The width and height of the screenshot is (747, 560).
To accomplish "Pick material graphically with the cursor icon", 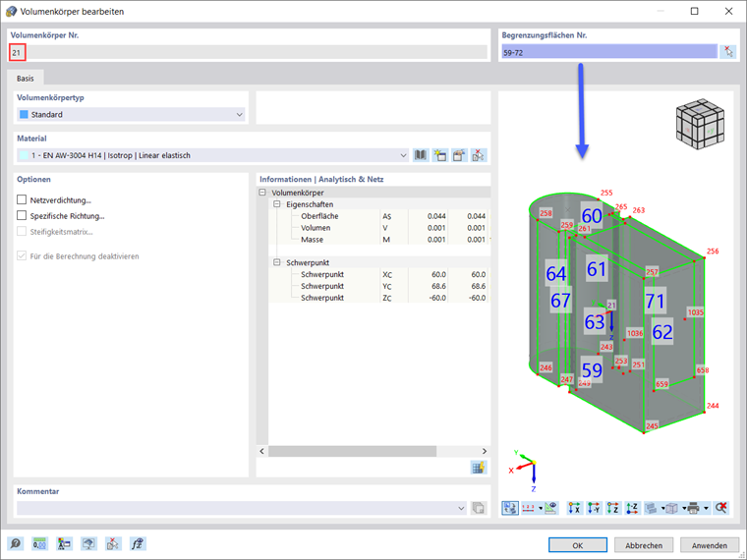I will pyautogui.click(x=479, y=155).
